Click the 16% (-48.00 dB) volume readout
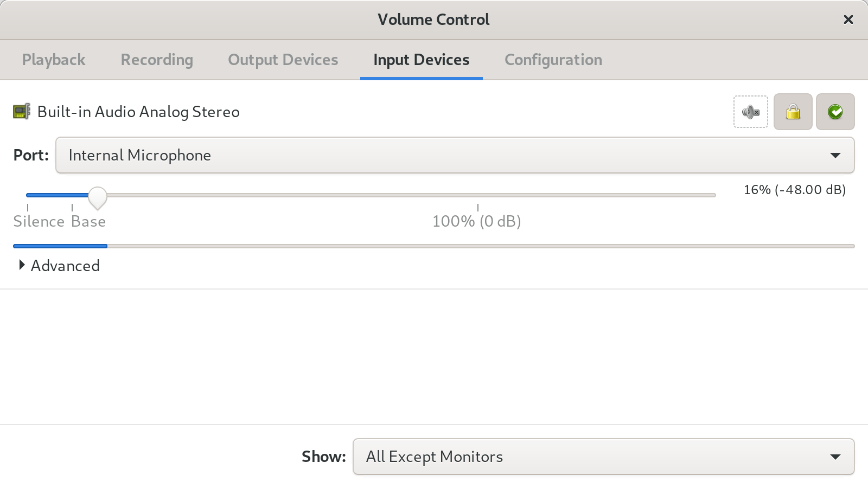 (794, 190)
